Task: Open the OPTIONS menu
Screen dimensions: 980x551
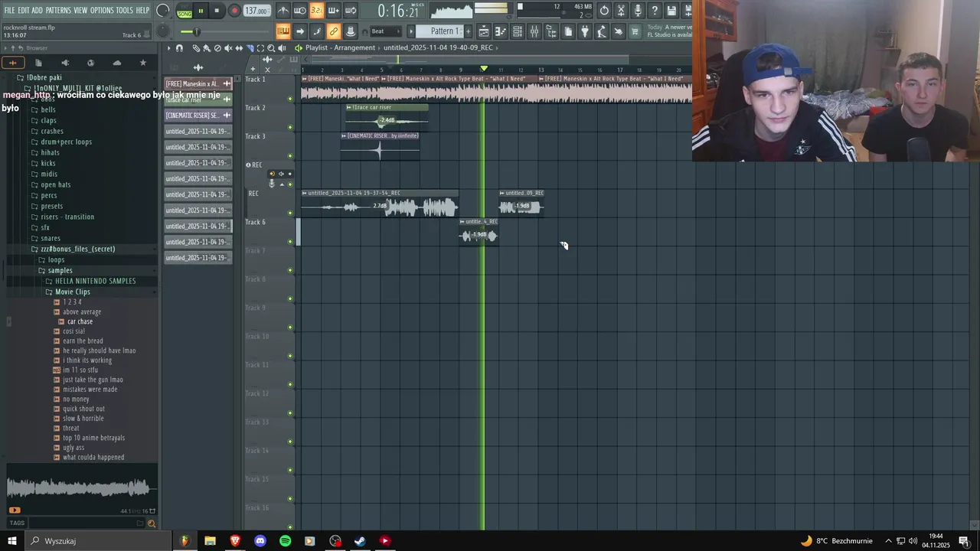Action: pos(102,11)
